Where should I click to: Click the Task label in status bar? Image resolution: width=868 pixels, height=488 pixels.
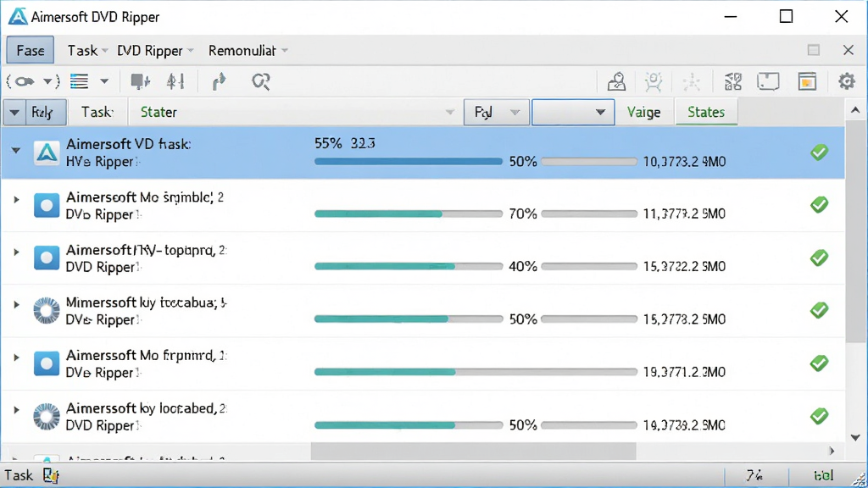[19, 475]
